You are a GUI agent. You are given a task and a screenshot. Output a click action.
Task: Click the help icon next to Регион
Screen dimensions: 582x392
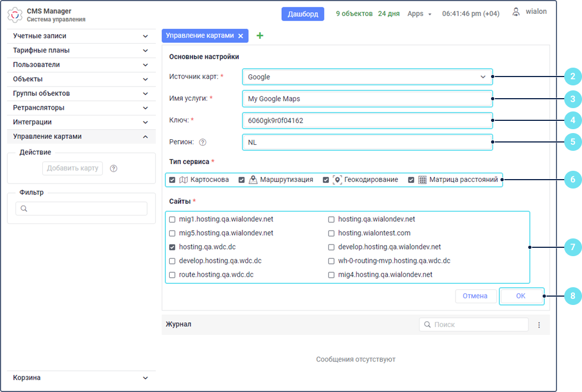(203, 142)
